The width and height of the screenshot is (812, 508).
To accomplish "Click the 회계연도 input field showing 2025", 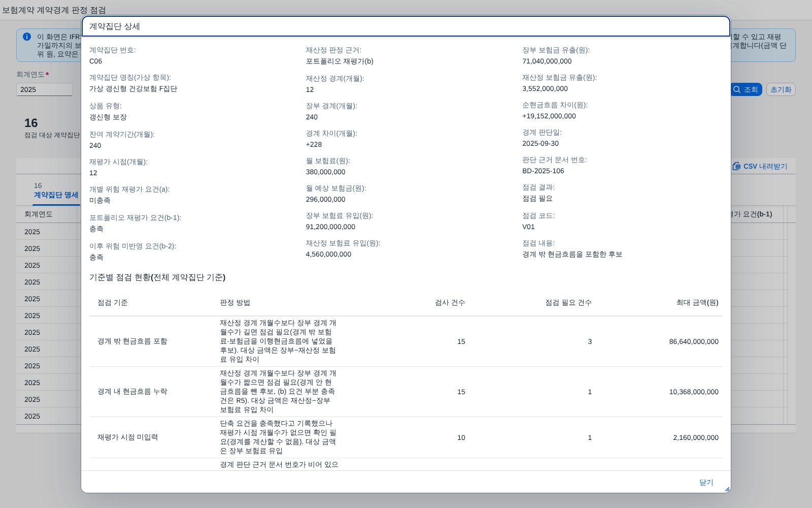I will (x=45, y=89).
